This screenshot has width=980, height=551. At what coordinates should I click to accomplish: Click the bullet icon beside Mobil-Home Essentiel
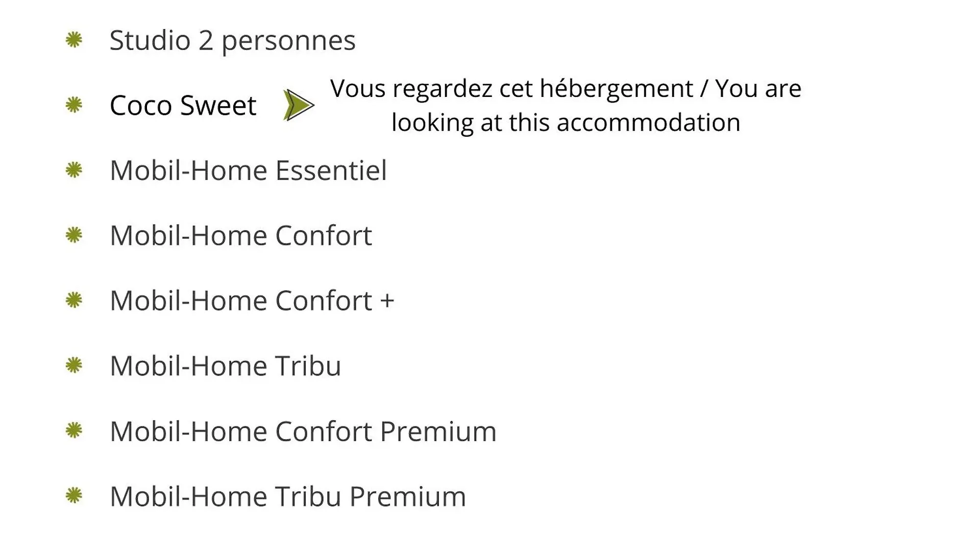pos(74,170)
